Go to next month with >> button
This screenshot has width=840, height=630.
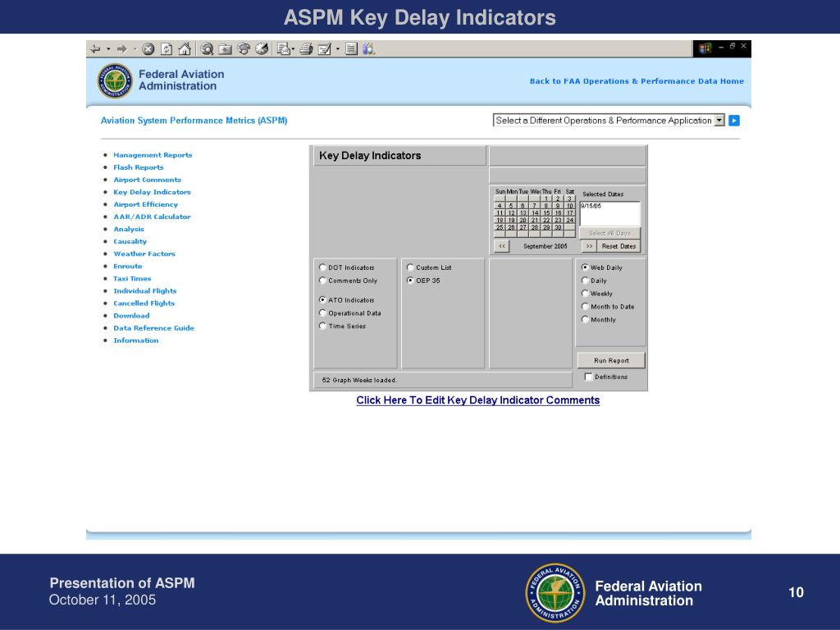click(x=589, y=246)
